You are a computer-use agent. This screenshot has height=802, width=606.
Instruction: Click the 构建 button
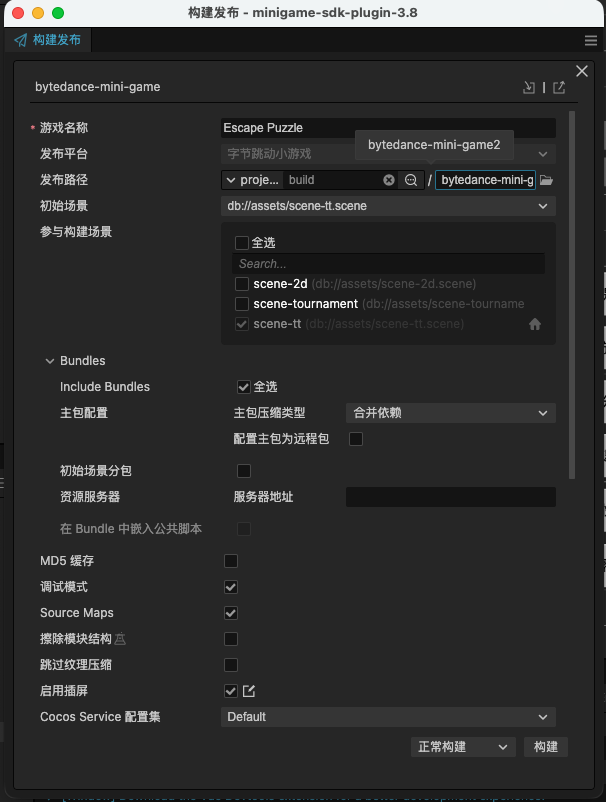[546, 747]
